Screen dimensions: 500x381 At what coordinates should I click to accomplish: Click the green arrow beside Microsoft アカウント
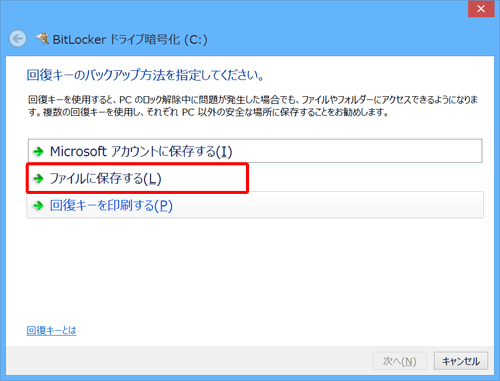39,152
